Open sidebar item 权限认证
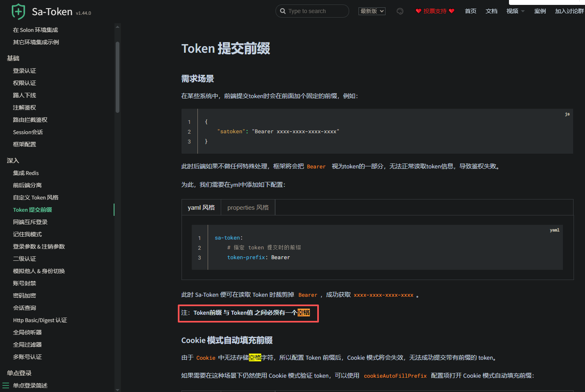The height and width of the screenshot is (392, 585). 25,83
